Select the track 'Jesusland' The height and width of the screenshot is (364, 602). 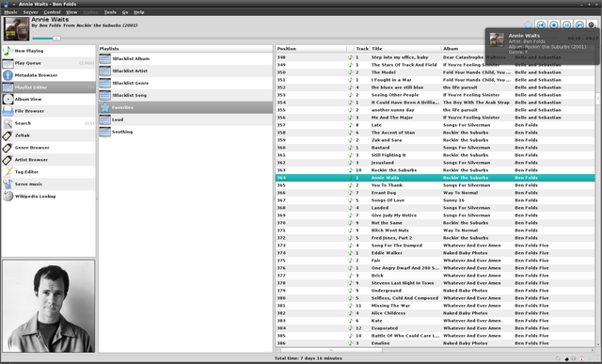435,163
